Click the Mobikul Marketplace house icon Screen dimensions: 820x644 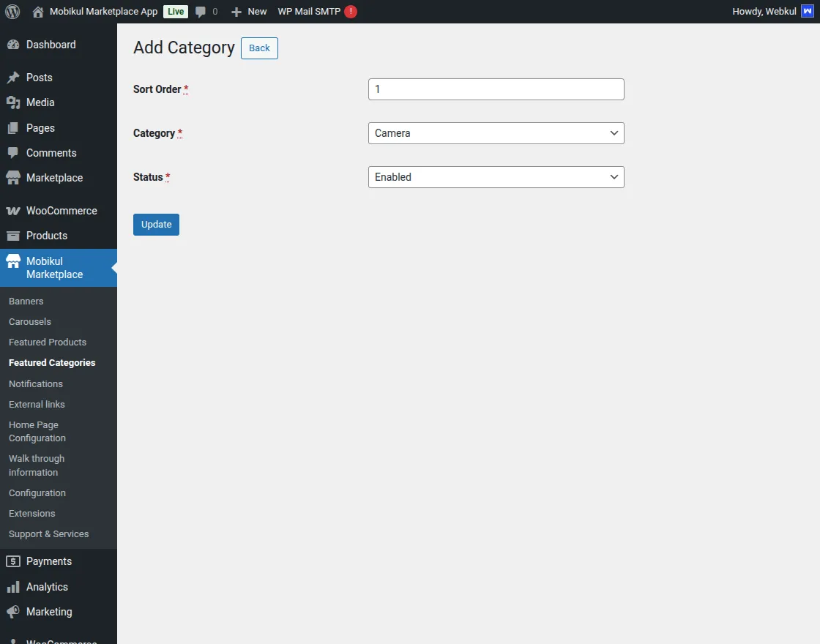13,261
